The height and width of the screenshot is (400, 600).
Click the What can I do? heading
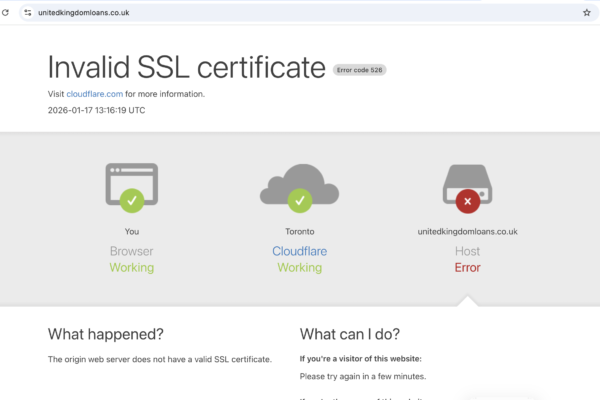tap(350, 334)
